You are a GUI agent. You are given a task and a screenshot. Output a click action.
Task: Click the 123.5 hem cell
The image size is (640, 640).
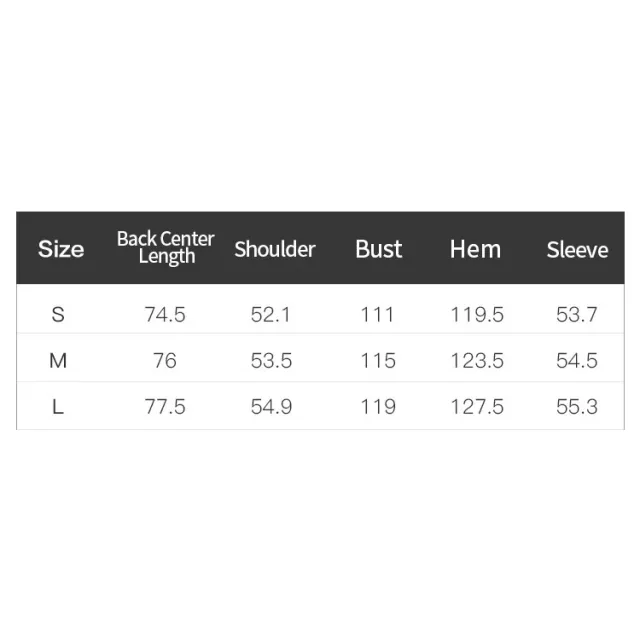point(477,360)
